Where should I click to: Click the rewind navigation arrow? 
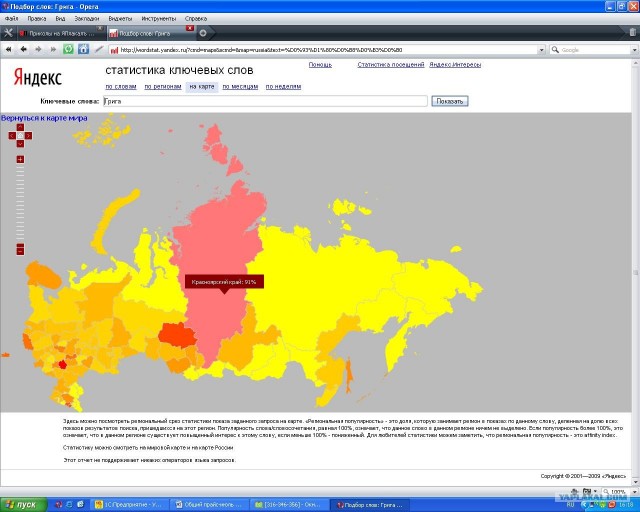8,49
